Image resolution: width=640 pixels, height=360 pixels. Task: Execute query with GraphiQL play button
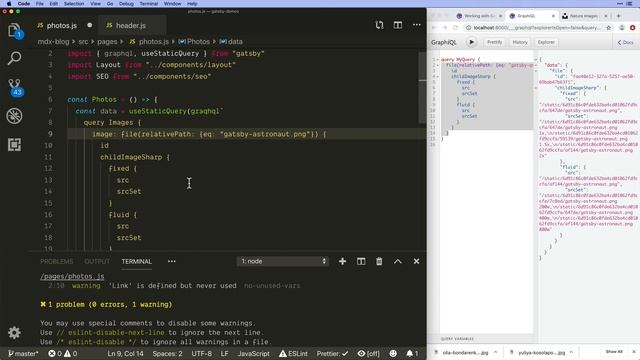[471, 42]
